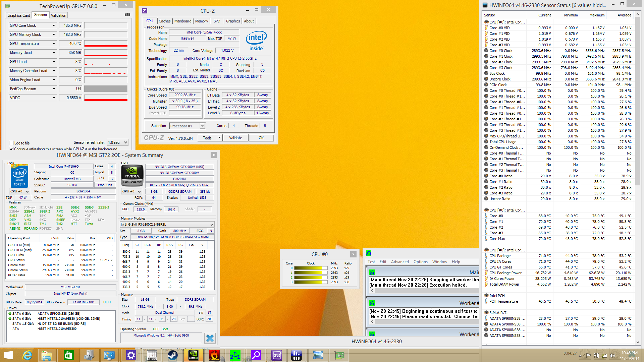Click GPU-Z screenshot camera icon
644x362 pixels.
[x=127, y=15]
